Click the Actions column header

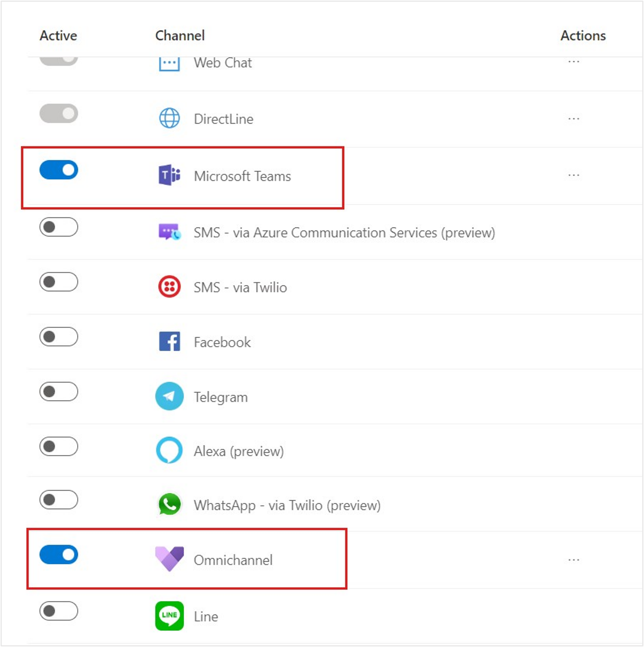[583, 35]
